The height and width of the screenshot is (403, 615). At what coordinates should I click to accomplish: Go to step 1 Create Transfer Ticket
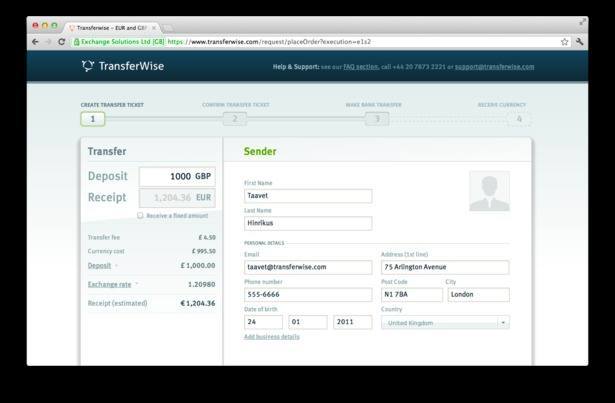pos(93,119)
